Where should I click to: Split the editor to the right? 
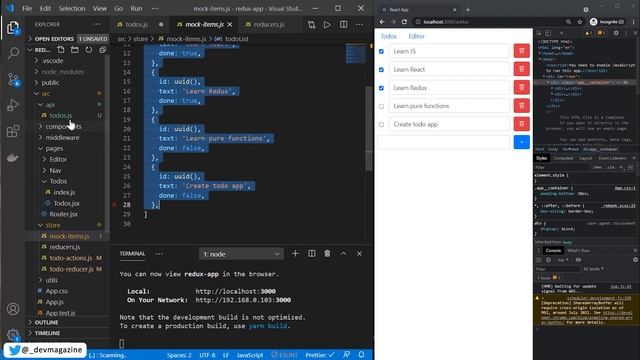coord(343,24)
